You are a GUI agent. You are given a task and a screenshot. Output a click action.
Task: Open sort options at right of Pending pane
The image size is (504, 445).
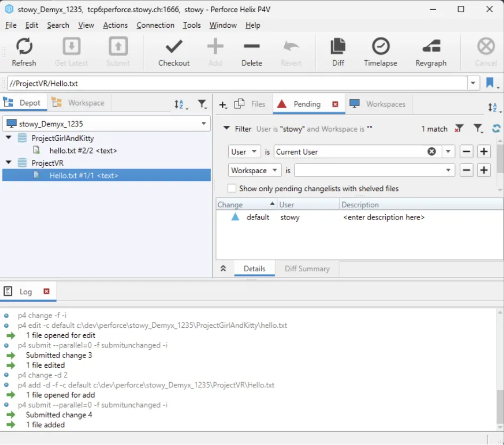(x=494, y=107)
